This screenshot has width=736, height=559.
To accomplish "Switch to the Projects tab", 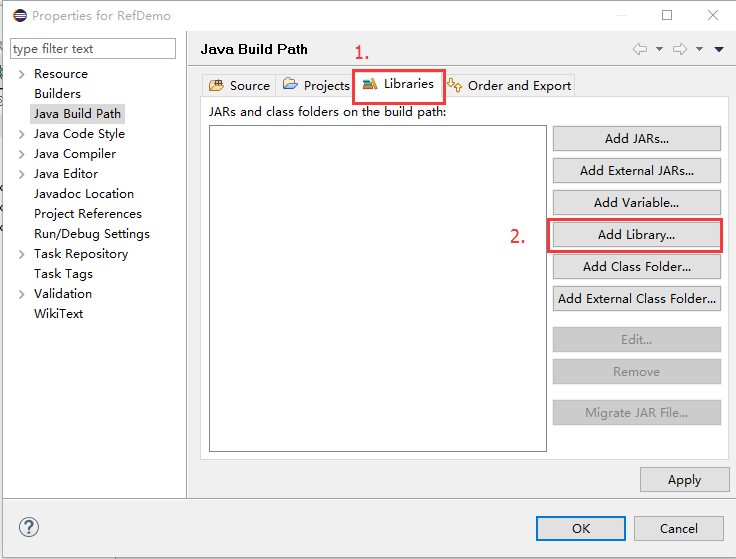I will [x=316, y=85].
